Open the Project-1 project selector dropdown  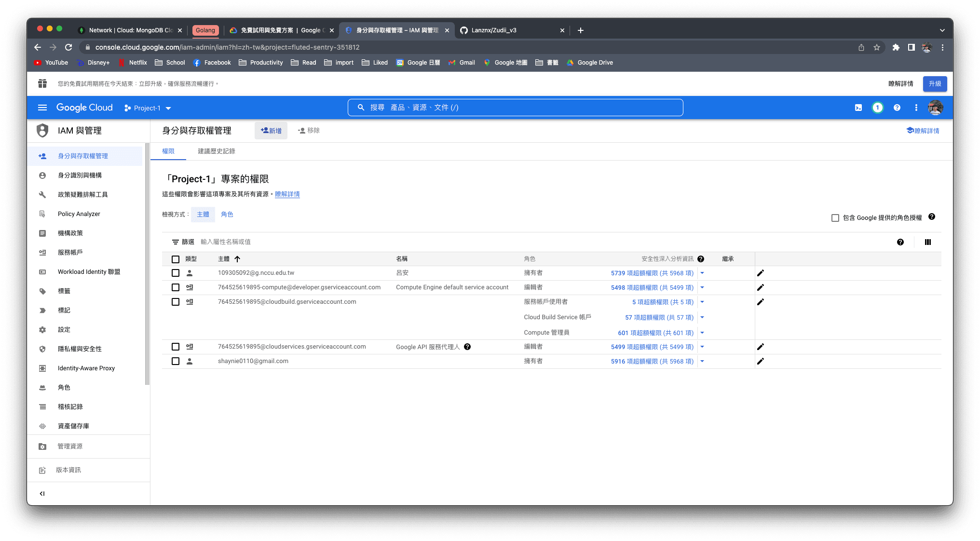(x=148, y=108)
